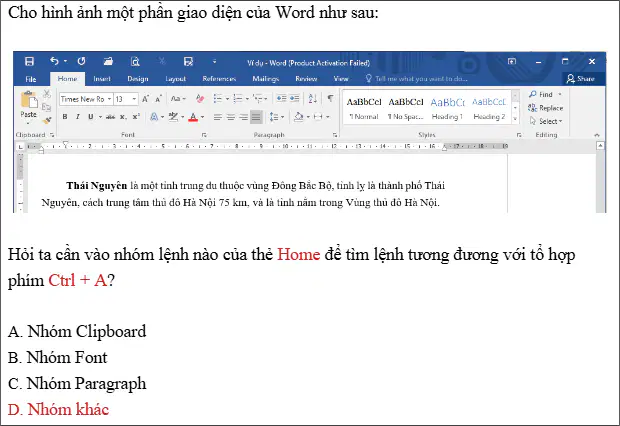This screenshot has width=620, height=426.
Task: Click the Text Effects glowing A icon
Action: pos(154,117)
